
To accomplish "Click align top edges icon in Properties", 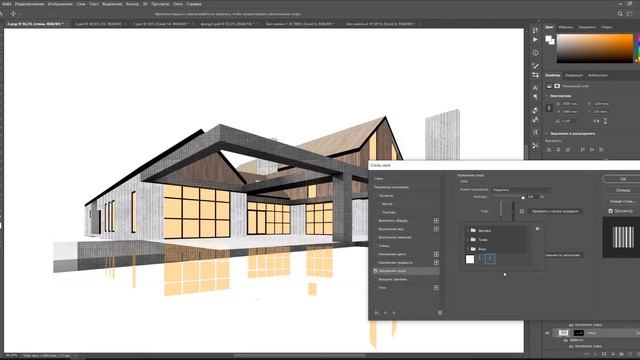I will coord(582,150).
